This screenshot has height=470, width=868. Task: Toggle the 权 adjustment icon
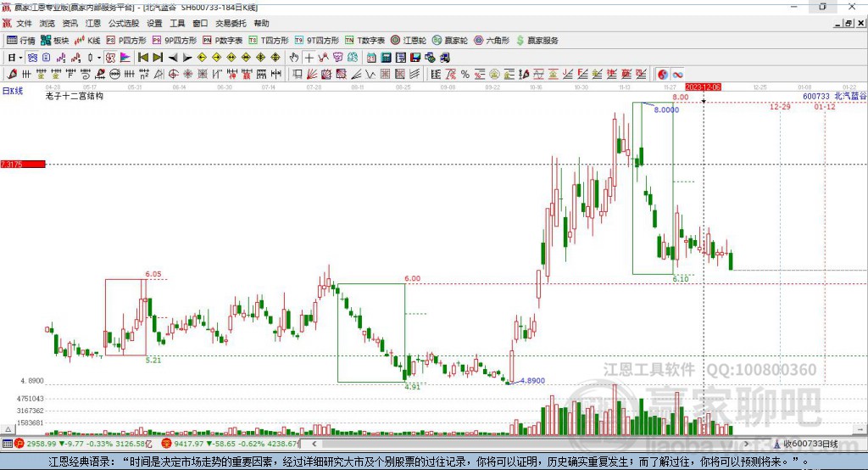click(110, 58)
